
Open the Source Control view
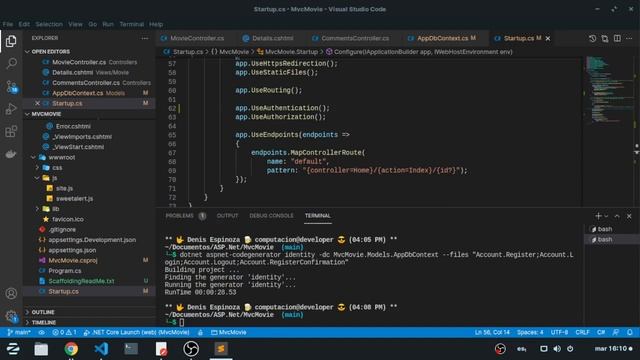[11, 86]
